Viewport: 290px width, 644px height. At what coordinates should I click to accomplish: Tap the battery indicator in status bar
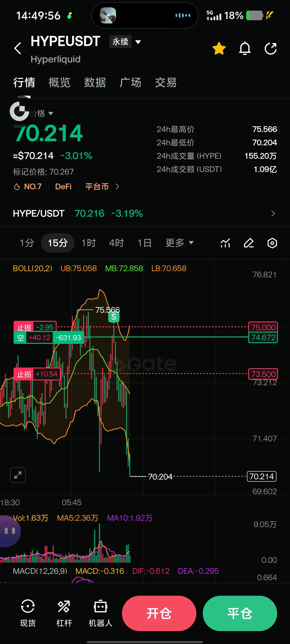coord(255,15)
